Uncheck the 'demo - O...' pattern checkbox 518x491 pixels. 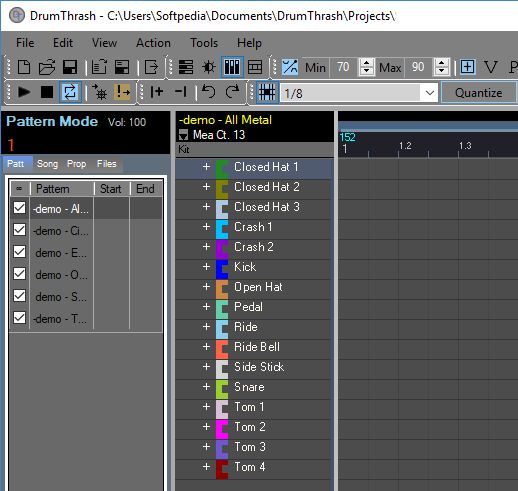pyautogui.click(x=20, y=274)
